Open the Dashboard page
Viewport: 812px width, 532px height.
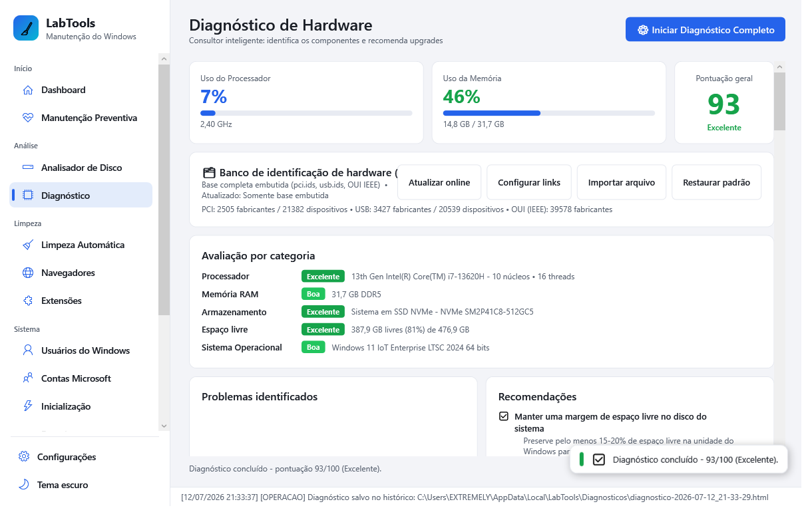(81, 90)
